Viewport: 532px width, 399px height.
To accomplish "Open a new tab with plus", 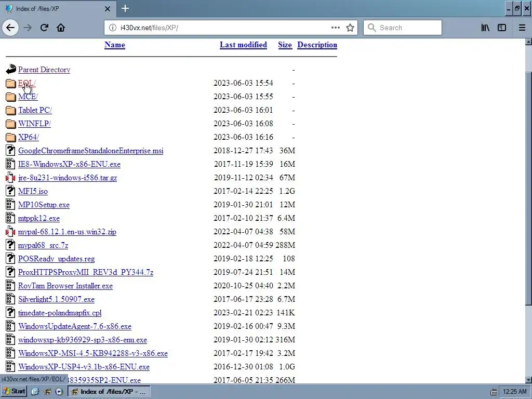I will 125,8.
